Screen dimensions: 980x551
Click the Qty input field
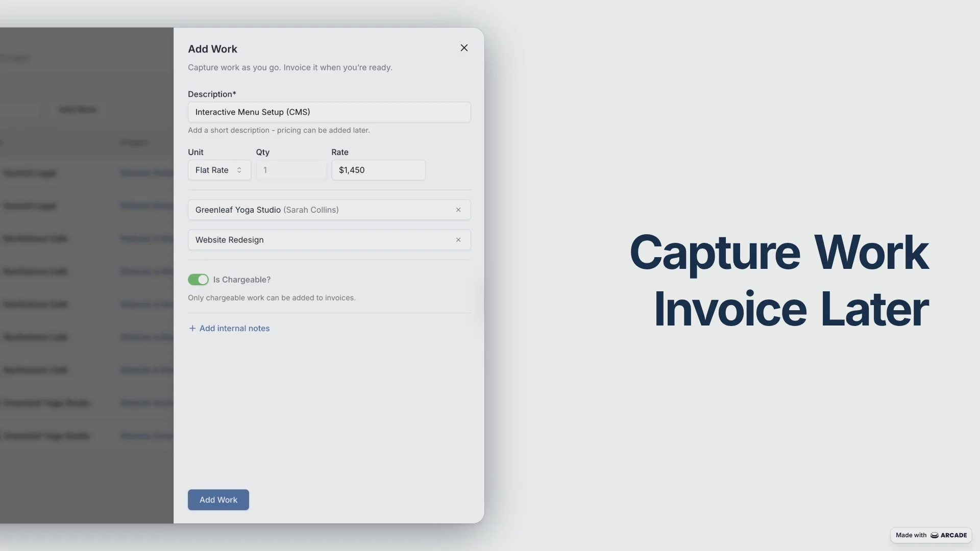(x=291, y=170)
